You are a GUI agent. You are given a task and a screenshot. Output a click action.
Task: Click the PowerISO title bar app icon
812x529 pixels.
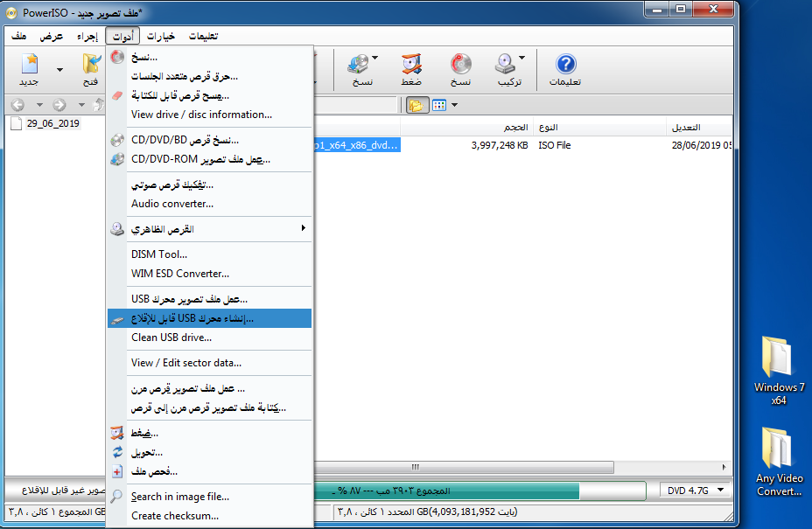tap(11, 12)
